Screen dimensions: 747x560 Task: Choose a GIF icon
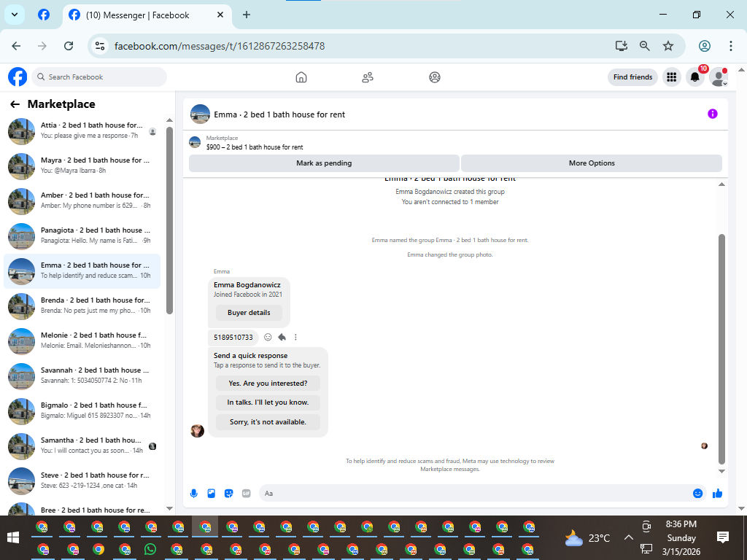coord(247,494)
